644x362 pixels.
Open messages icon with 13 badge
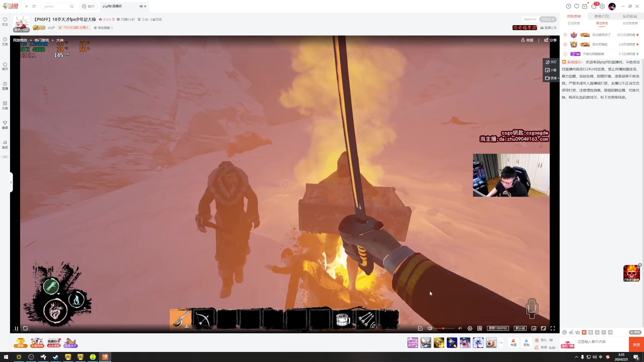(x=594, y=6)
